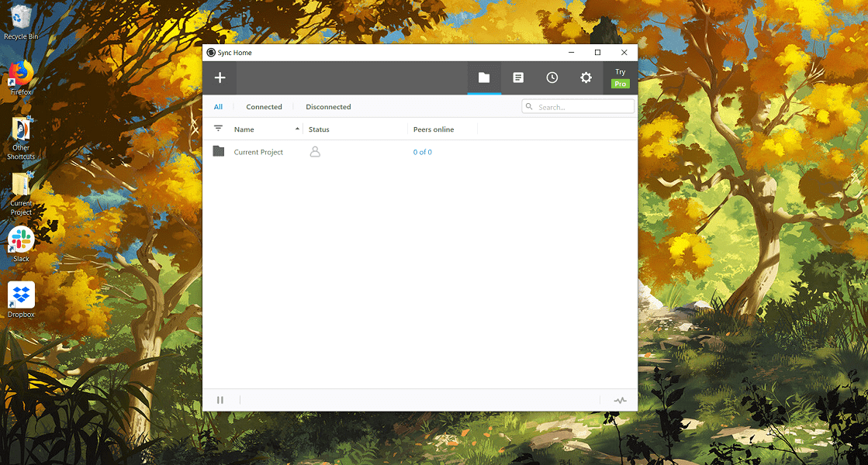The image size is (868, 465).
Task: Click the Peers online column header
Action: coord(434,129)
